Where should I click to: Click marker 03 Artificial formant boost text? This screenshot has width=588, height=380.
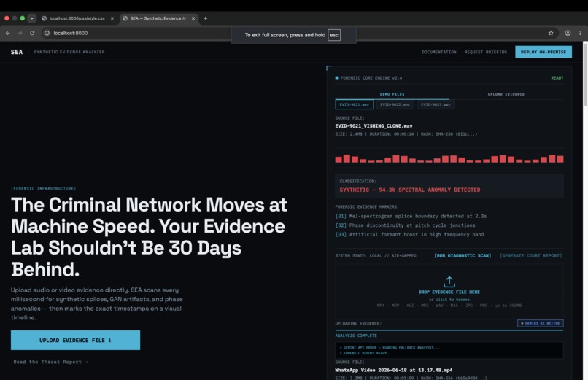pyautogui.click(x=409, y=235)
